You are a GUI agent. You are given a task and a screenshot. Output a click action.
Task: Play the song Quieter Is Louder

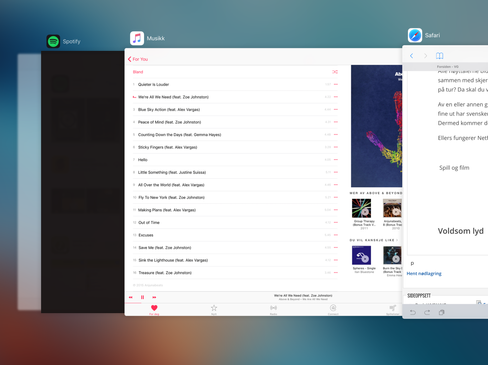point(236,84)
